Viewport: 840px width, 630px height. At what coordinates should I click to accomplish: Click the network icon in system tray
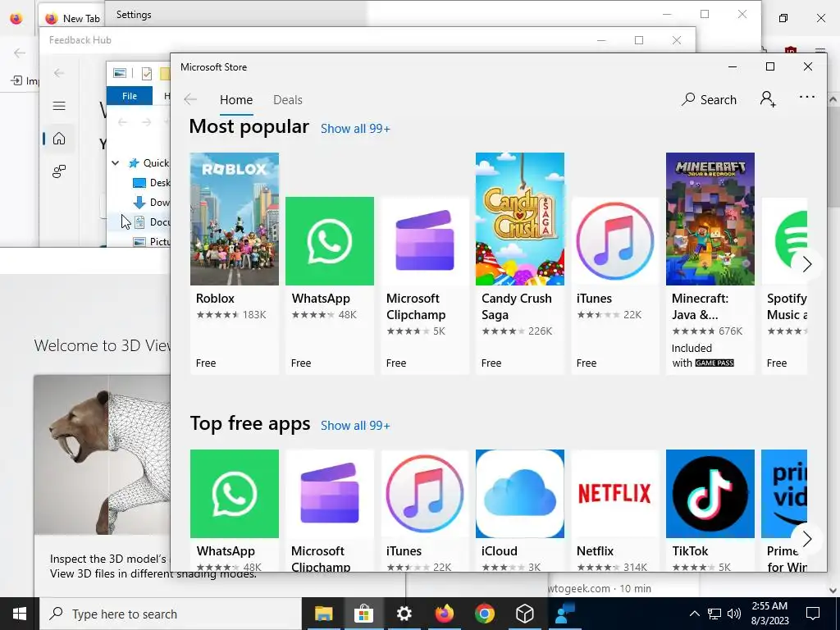714,614
